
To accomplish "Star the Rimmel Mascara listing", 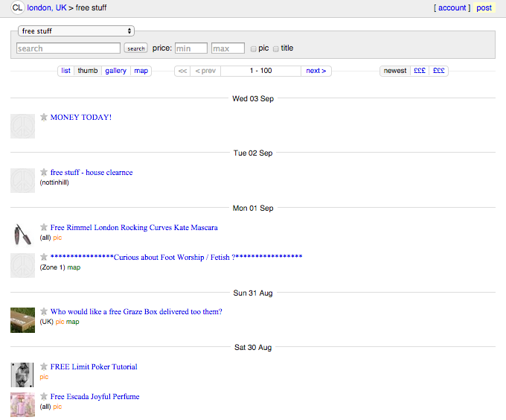I will 44,227.
